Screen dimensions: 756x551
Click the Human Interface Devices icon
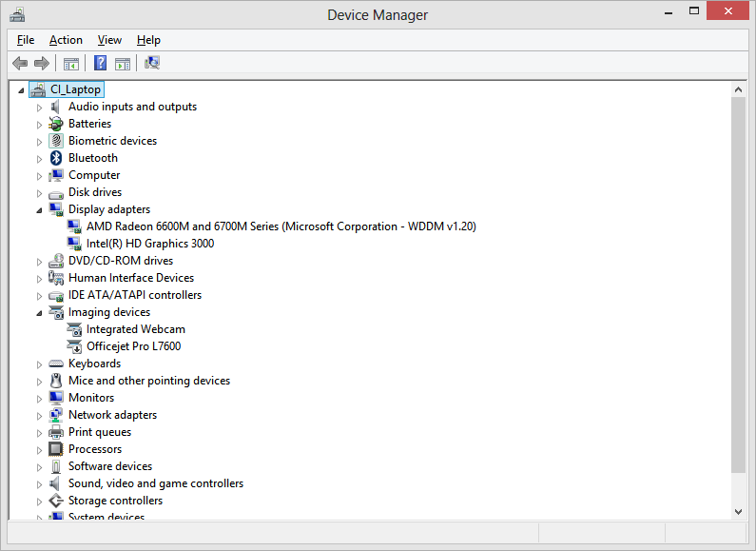click(x=56, y=278)
